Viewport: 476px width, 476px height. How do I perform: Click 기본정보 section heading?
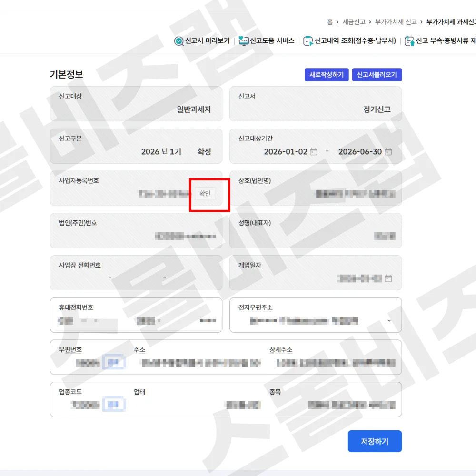point(67,74)
